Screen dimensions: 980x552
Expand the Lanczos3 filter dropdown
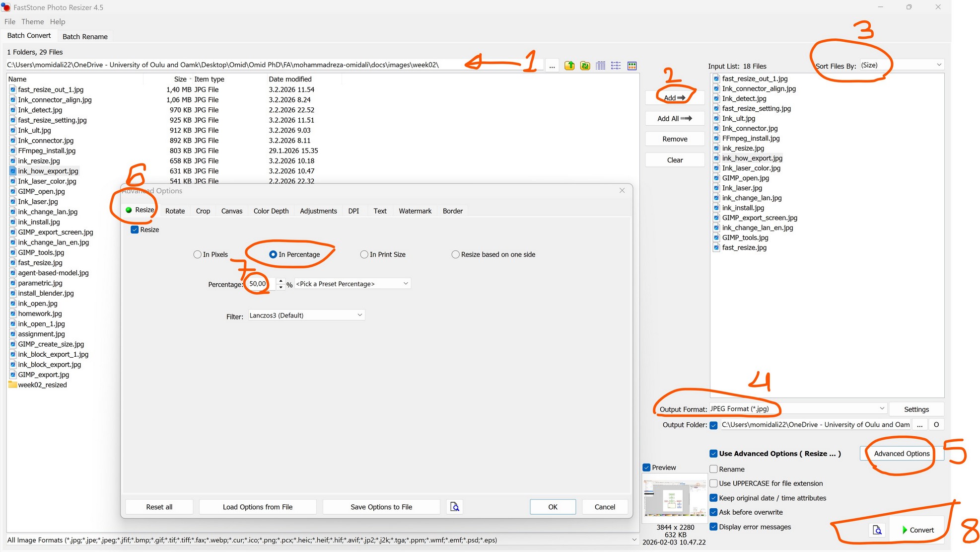[306, 315]
